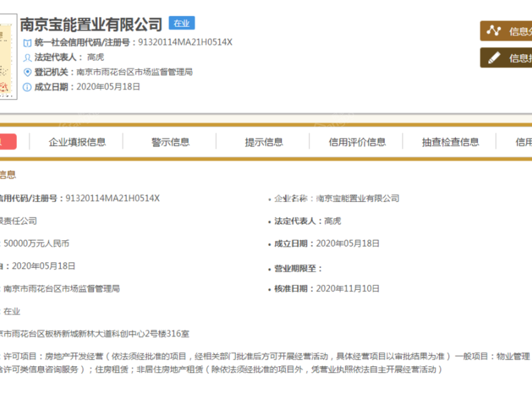The width and height of the screenshot is (532, 399).
Task: Open the 信用评价信息 tab
Action: point(357,142)
